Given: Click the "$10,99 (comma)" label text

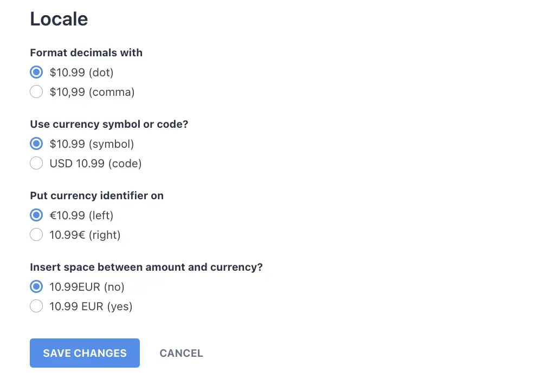Looking at the screenshot, I should [x=92, y=92].
